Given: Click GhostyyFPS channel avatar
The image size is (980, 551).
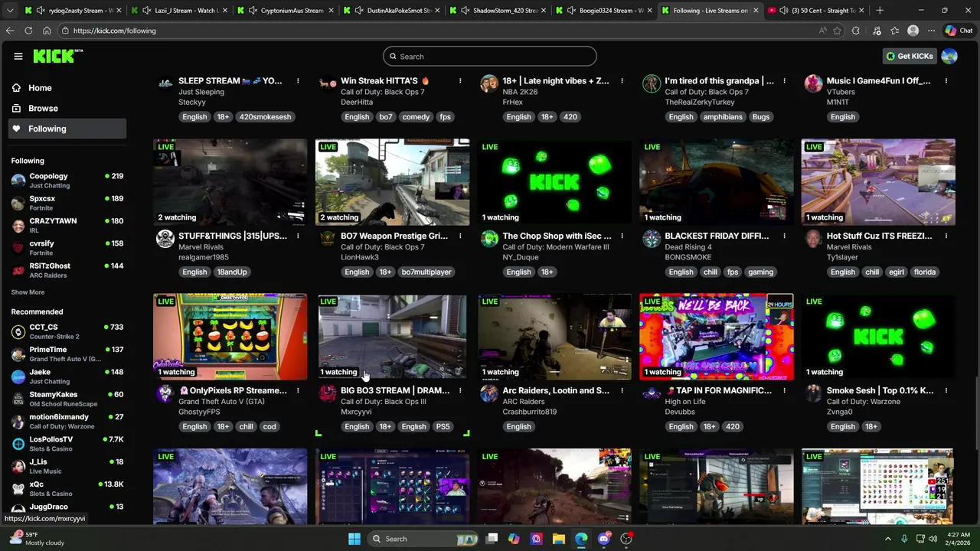Looking at the screenshot, I should coord(165,393).
